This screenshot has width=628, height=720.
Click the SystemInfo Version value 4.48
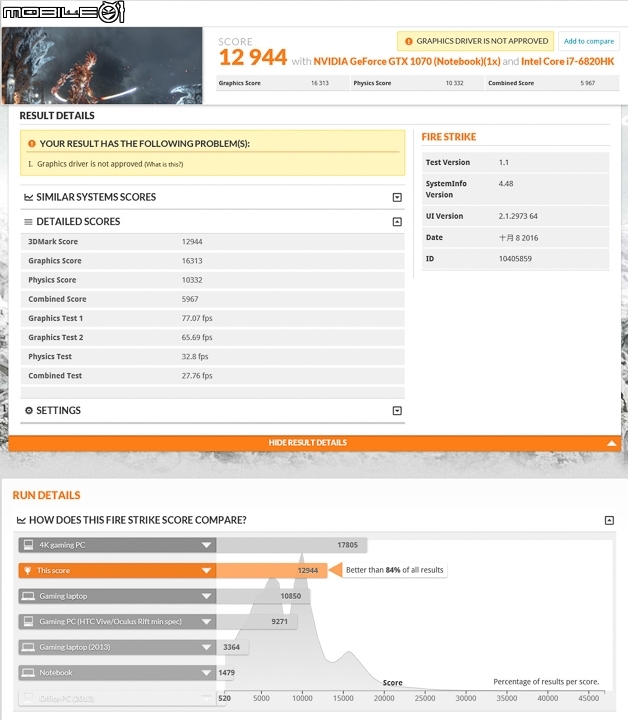(x=506, y=184)
